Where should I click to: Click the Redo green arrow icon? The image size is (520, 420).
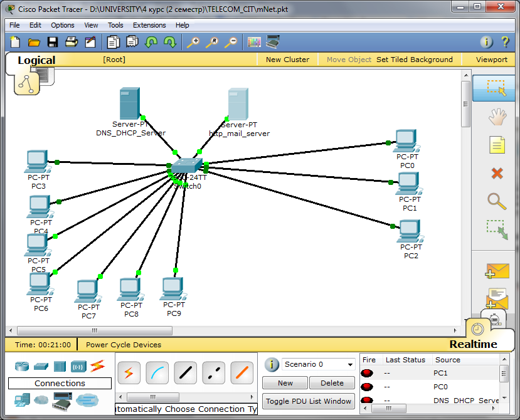pyautogui.click(x=170, y=42)
